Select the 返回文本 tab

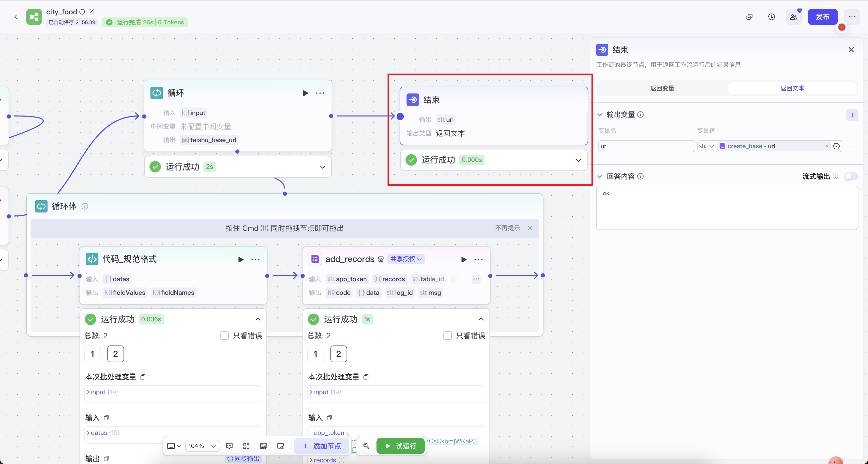pos(792,88)
